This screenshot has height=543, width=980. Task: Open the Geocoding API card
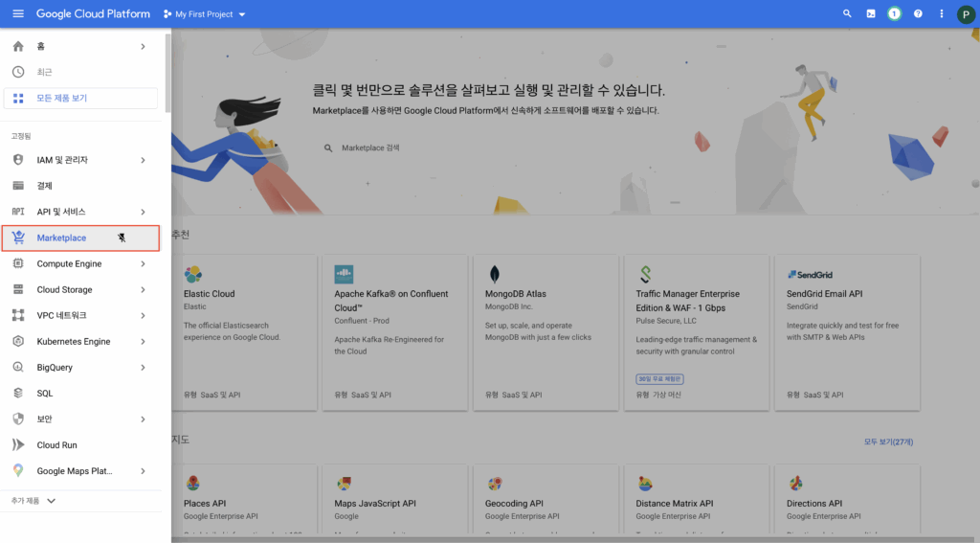546,499
